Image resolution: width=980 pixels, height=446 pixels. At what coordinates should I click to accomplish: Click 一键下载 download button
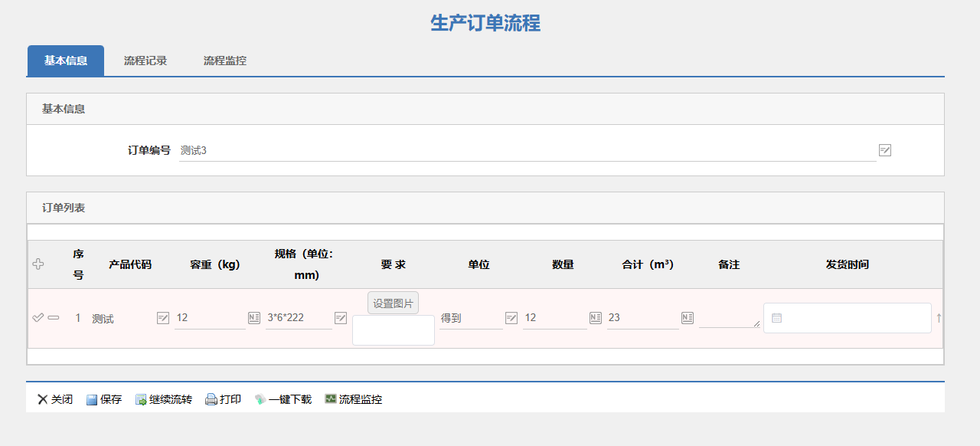coord(283,399)
